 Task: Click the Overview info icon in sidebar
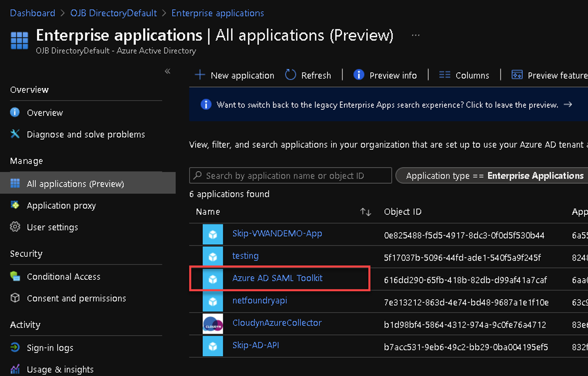click(x=15, y=112)
